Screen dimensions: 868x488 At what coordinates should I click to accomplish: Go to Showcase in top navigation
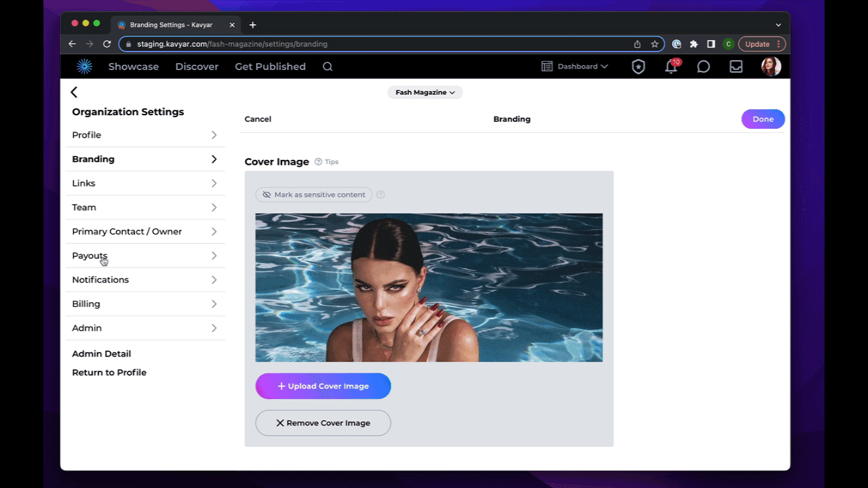(134, 66)
